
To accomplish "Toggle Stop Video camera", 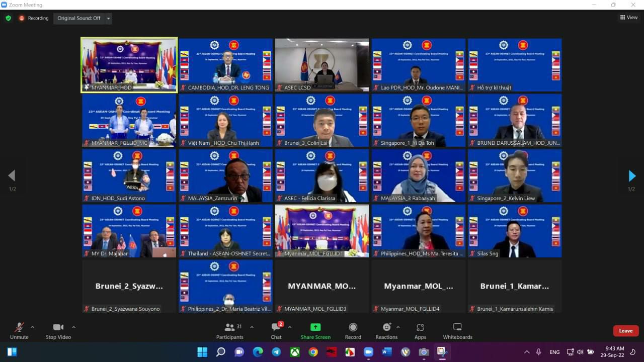I will pos(58,330).
